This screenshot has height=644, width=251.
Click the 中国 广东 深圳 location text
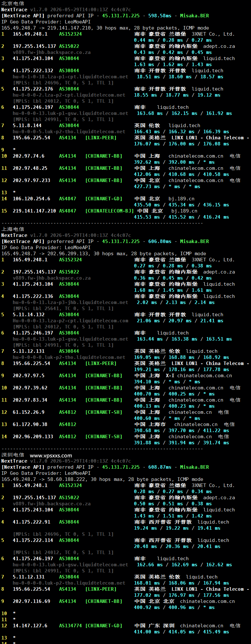[x=154, y=626]
